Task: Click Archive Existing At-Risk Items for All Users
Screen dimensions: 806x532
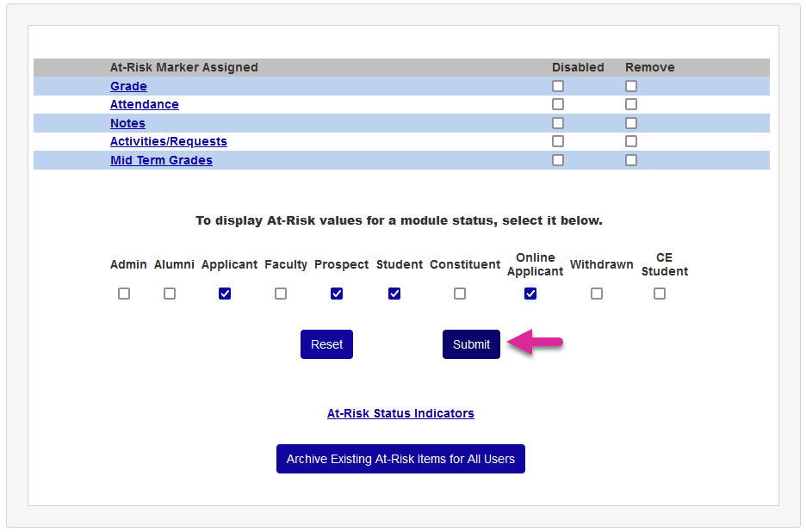Action: (400, 459)
